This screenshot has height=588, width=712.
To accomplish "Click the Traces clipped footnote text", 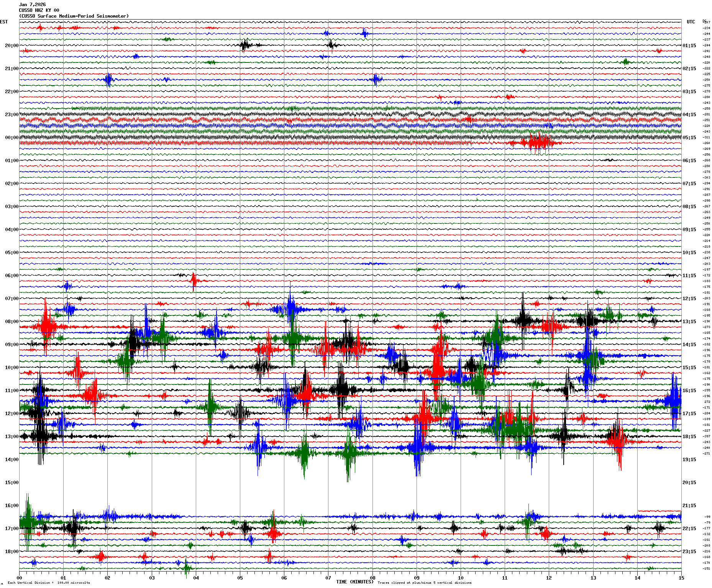I will click(425, 583).
